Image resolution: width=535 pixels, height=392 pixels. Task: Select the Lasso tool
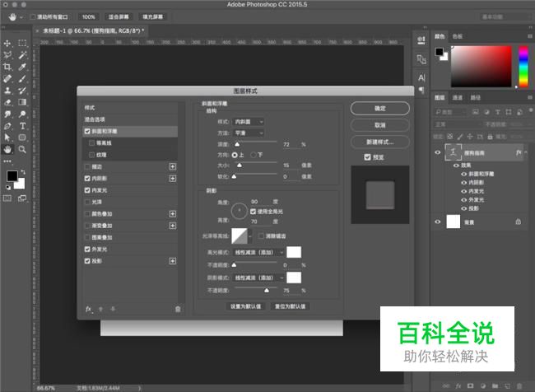[x=7, y=55]
